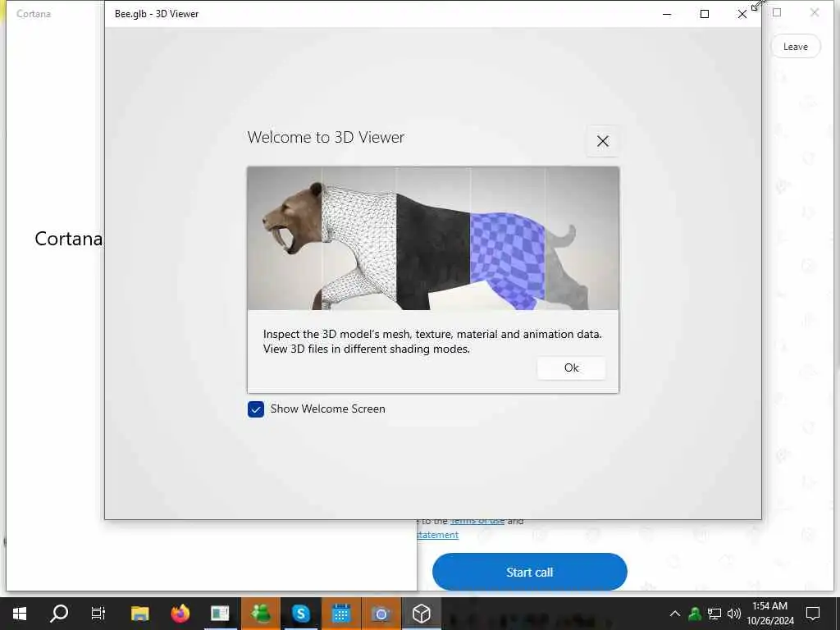Switch to Skype on the taskbar
This screenshot has width=840, height=630.
point(300,614)
